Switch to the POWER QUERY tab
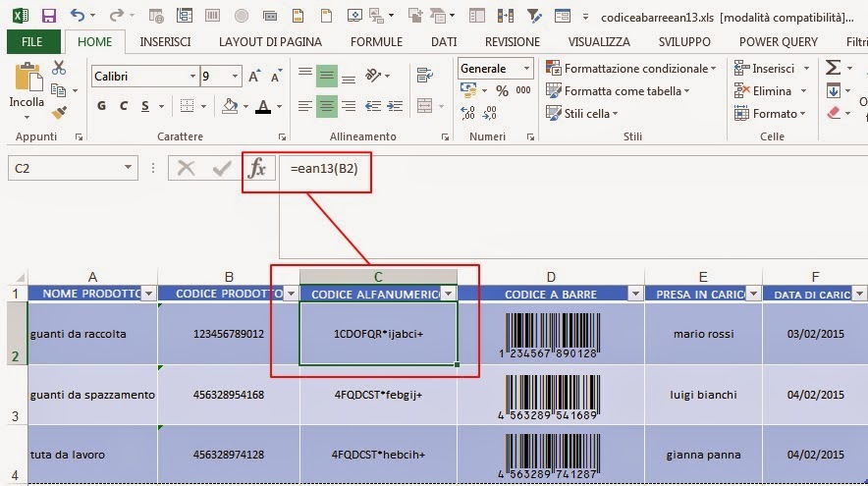The width and height of the screenshot is (868, 486). 779,42
